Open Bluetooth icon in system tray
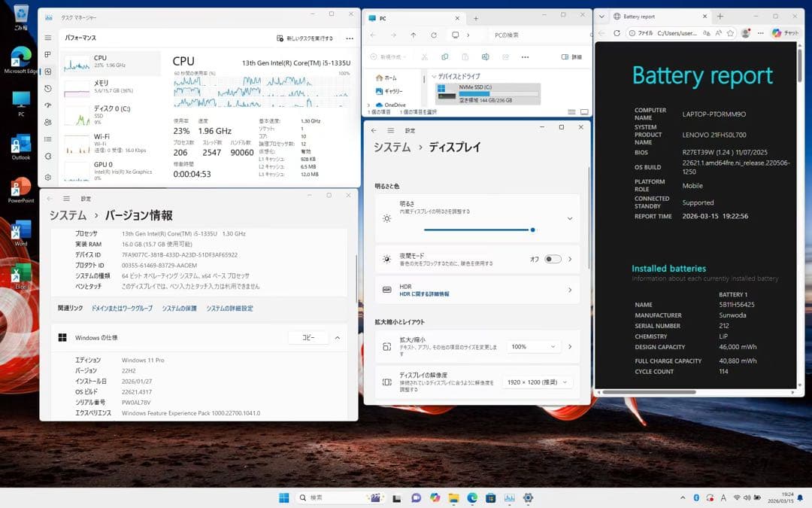 click(x=696, y=497)
